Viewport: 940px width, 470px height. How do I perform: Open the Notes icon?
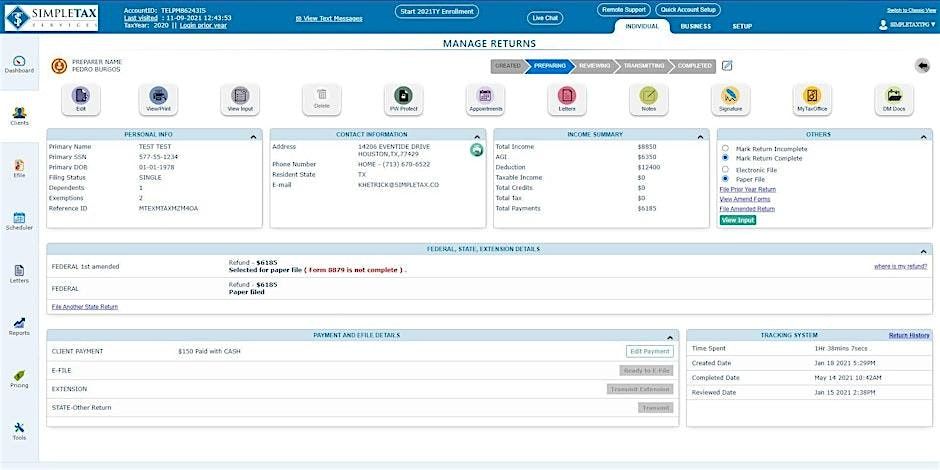[x=648, y=96]
